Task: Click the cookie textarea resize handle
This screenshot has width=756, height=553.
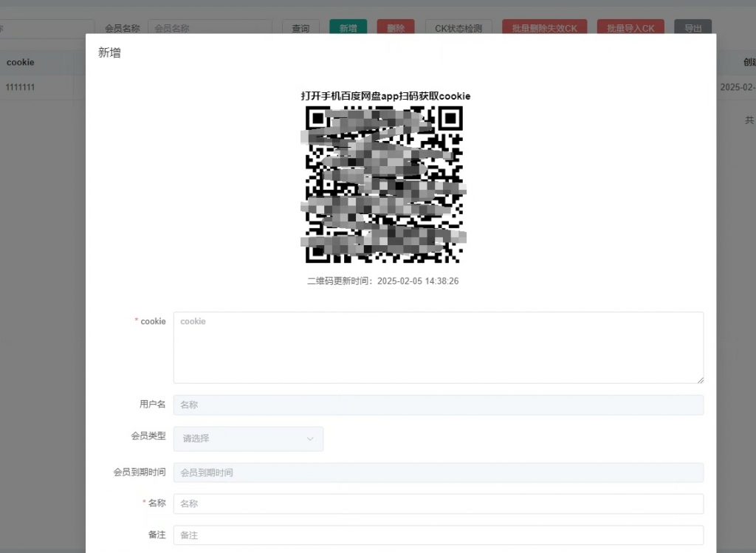Action: (700, 380)
